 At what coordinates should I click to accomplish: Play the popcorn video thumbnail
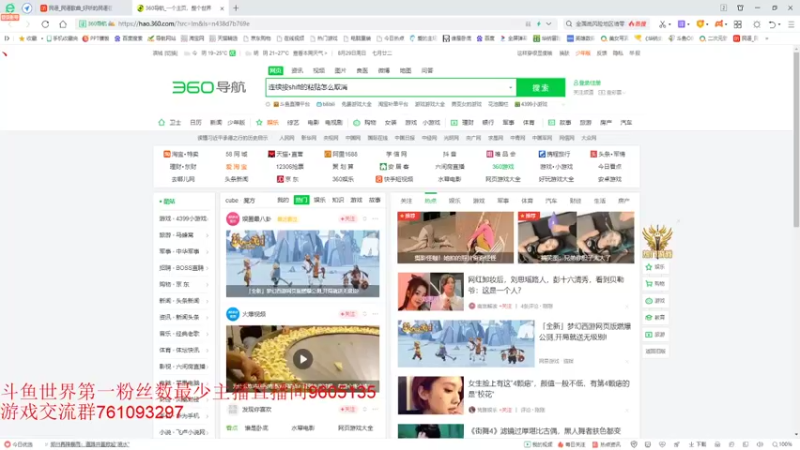pos(303,359)
